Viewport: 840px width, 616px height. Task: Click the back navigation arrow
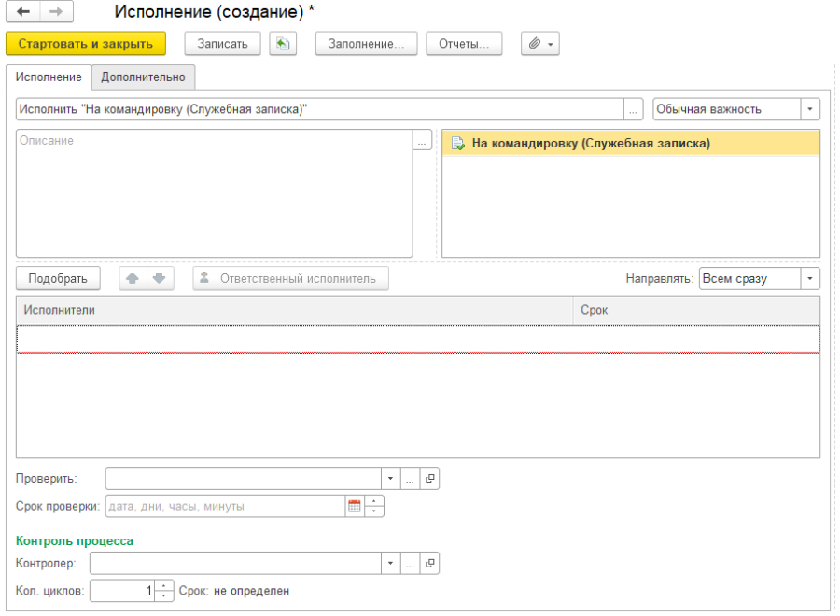click(x=23, y=11)
